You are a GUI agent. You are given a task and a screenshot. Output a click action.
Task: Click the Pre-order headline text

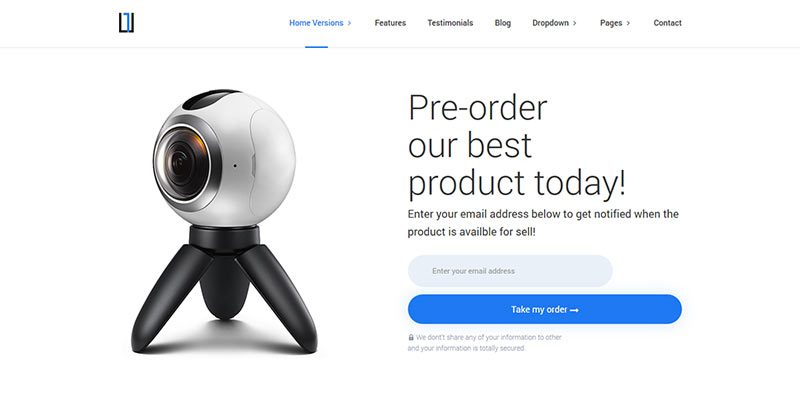pos(517,145)
